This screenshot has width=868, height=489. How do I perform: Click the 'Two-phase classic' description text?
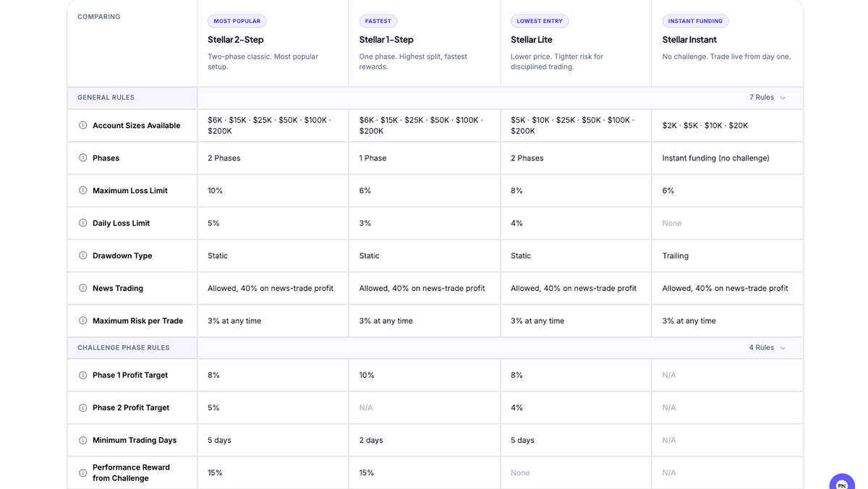(263, 61)
